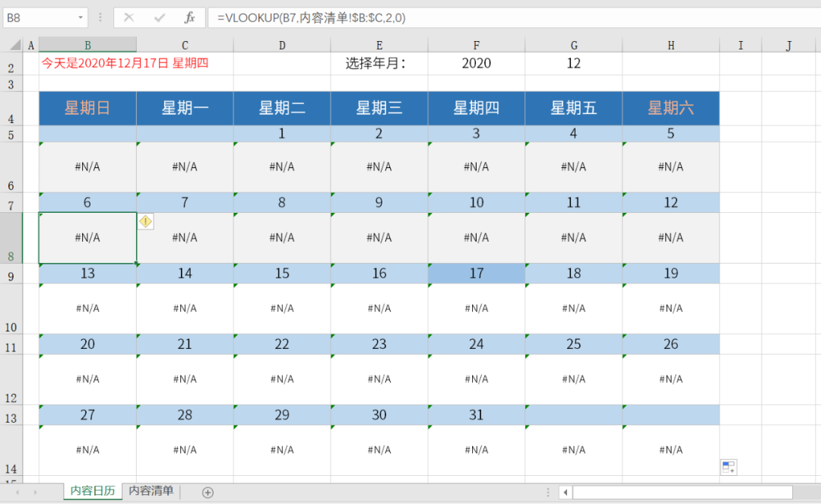Select the 星期三 header cell
This screenshot has width=821, height=504.
tap(379, 109)
